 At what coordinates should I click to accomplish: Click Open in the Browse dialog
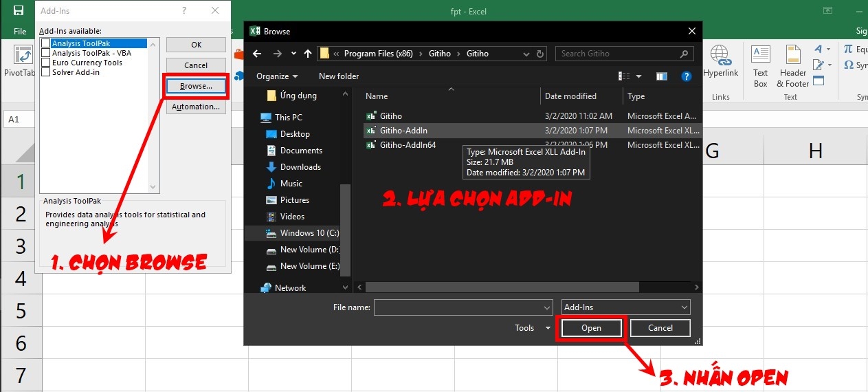pos(592,328)
